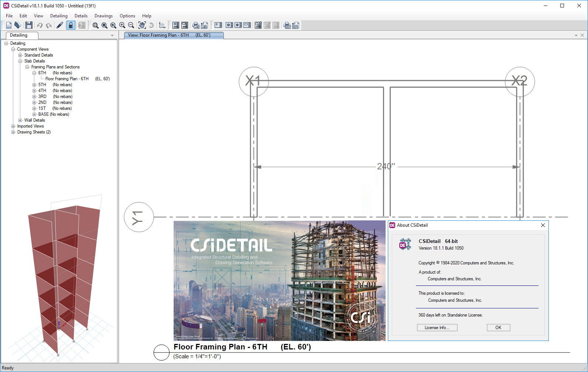Click the magnifier with plus drawing icon

point(258,25)
